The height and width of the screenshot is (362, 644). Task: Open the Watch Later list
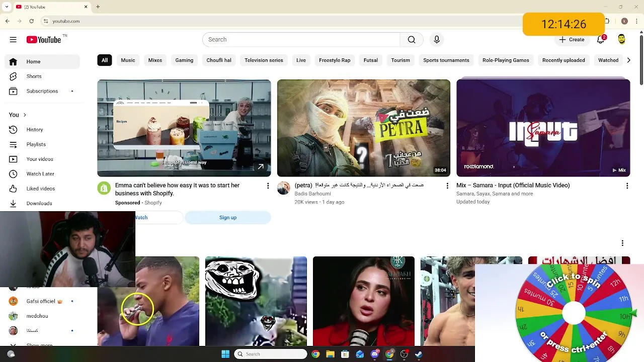42,174
